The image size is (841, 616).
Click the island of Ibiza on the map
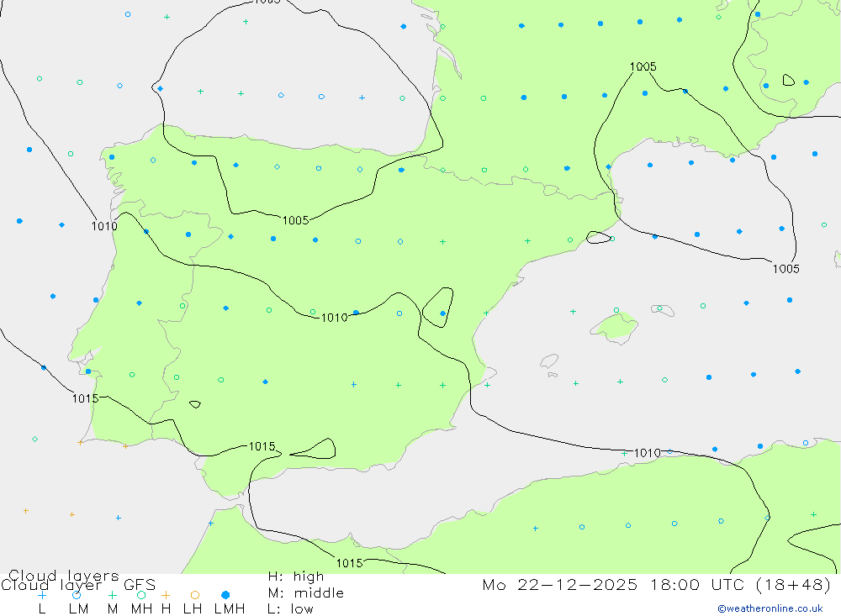click(x=550, y=361)
